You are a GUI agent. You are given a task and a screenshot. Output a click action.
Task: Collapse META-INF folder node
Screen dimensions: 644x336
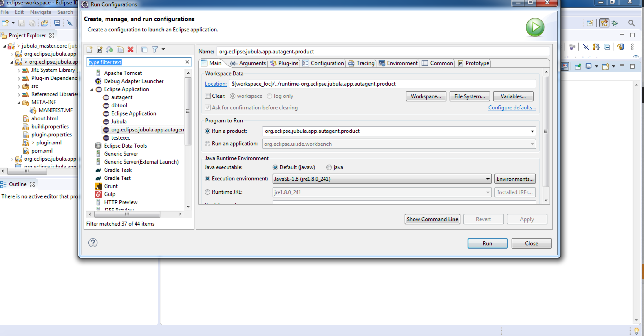[19, 103]
